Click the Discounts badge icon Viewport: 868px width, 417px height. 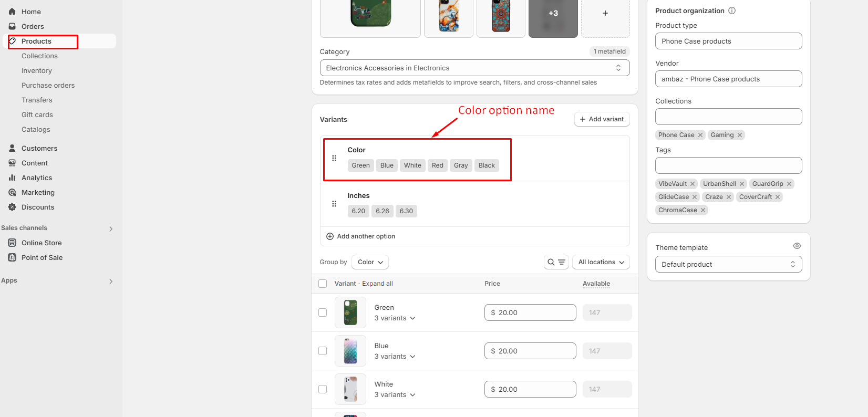click(x=12, y=207)
